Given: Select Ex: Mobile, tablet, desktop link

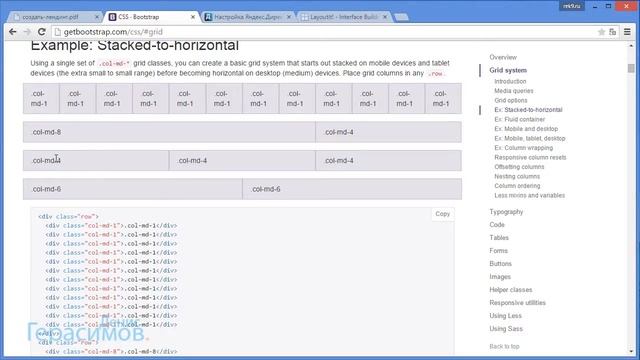Looking at the screenshot, I should coord(530,138).
